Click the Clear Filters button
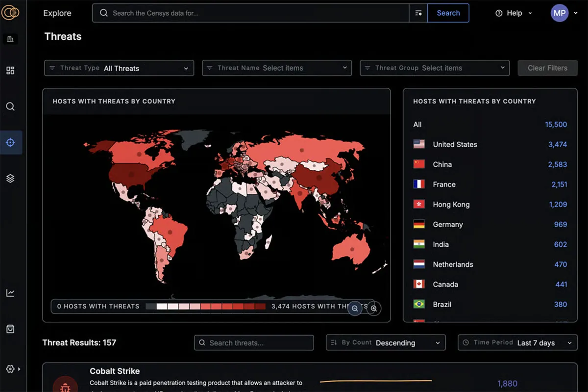Viewport: 588px width, 392px height. 547,68
